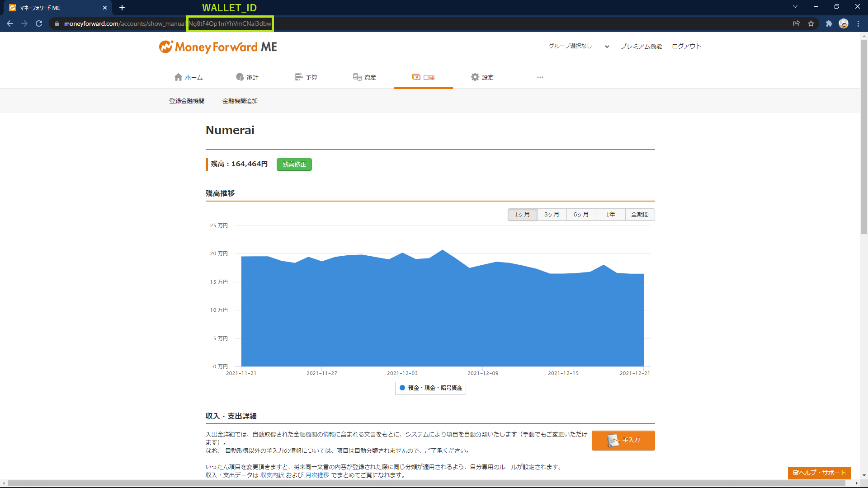The image size is (868, 488).
Task: Open the 家計 pie chart section
Action: pyautogui.click(x=247, y=77)
